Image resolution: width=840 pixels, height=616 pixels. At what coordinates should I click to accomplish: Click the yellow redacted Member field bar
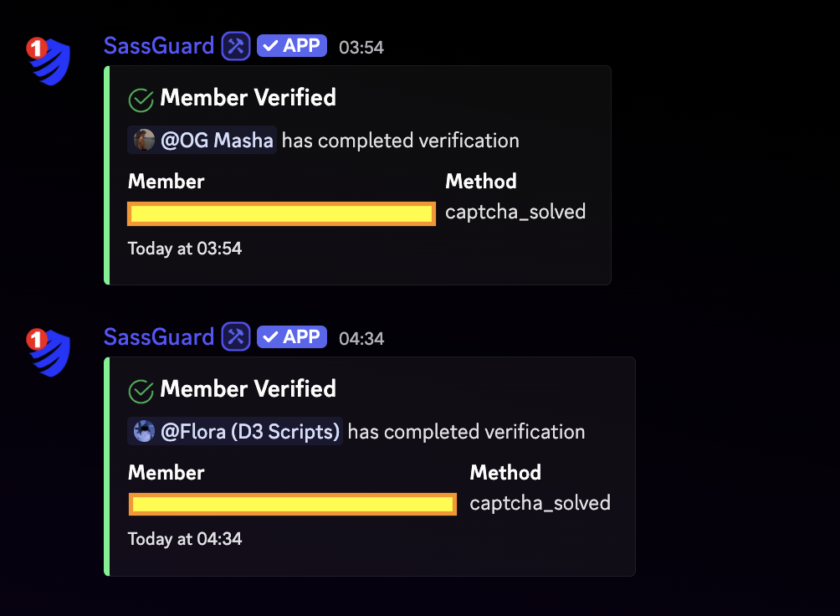point(281,213)
